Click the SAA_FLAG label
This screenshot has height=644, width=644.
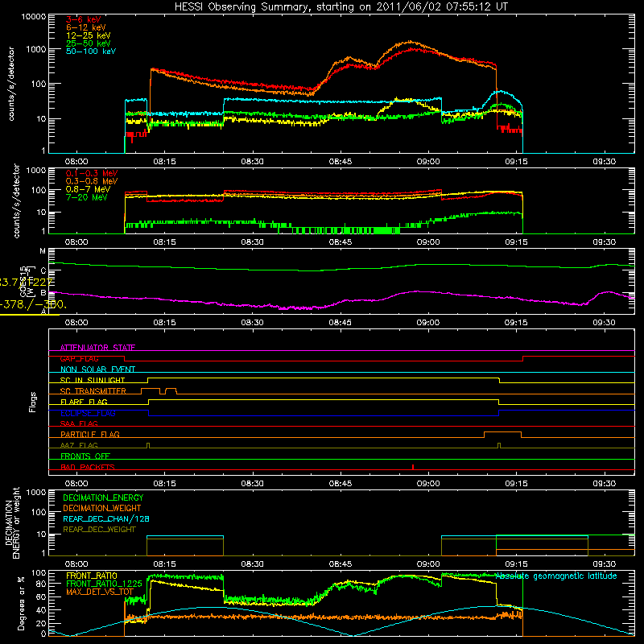pos(79,423)
